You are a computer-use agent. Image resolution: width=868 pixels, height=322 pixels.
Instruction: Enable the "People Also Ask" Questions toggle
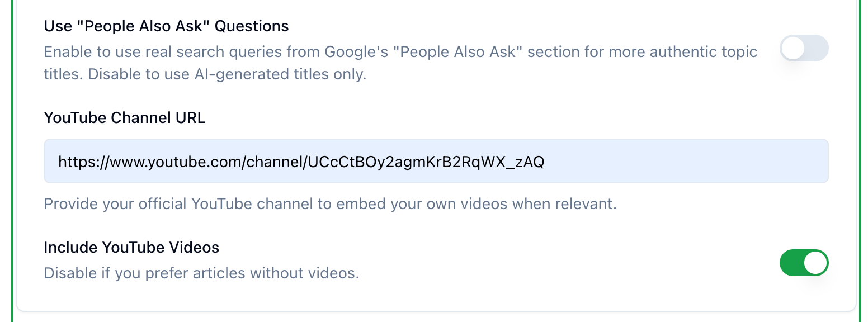coord(804,48)
